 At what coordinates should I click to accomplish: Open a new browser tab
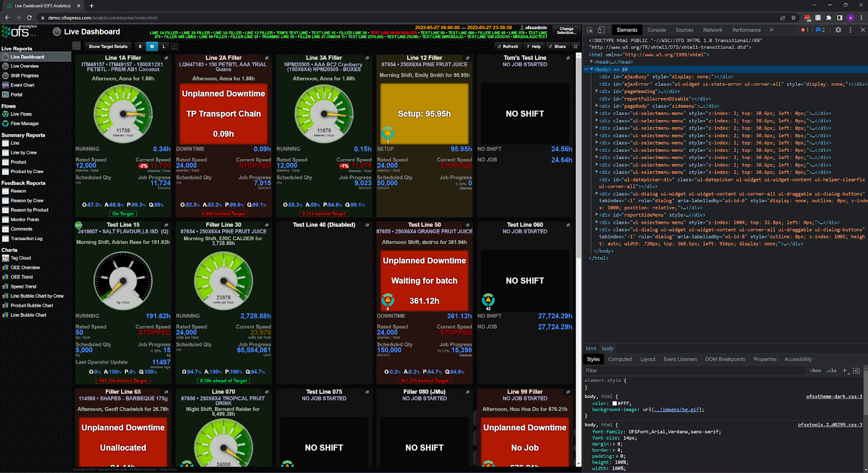(92, 5)
